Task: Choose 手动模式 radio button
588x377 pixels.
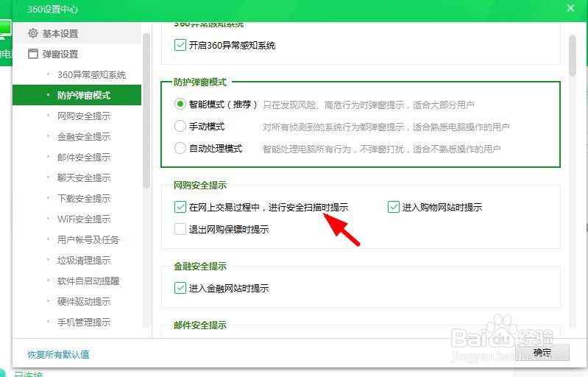Action: tap(180, 126)
